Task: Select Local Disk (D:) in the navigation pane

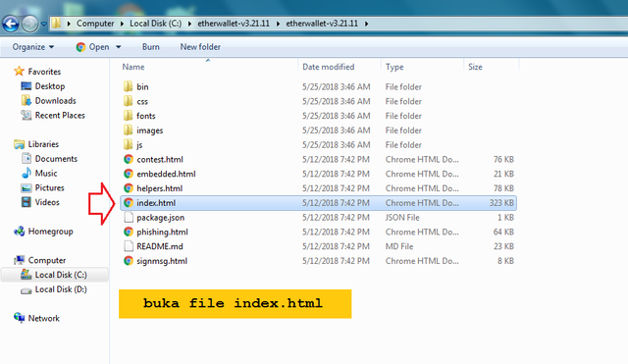Action: [x=61, y=289]
